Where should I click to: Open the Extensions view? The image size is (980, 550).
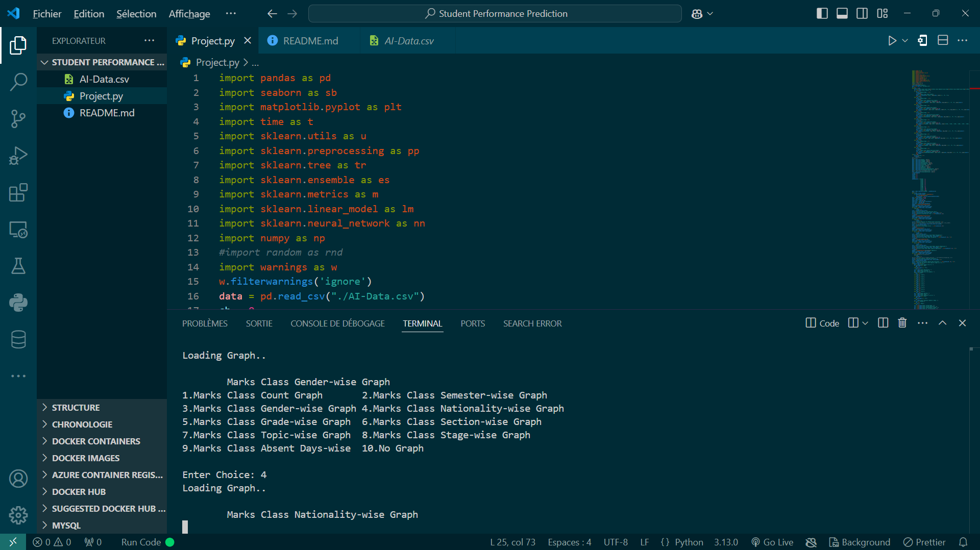18,192
